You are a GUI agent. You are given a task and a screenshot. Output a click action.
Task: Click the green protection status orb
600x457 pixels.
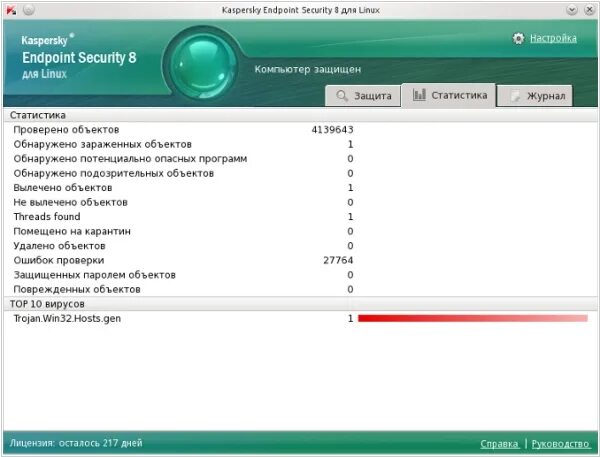coord(202,65)
